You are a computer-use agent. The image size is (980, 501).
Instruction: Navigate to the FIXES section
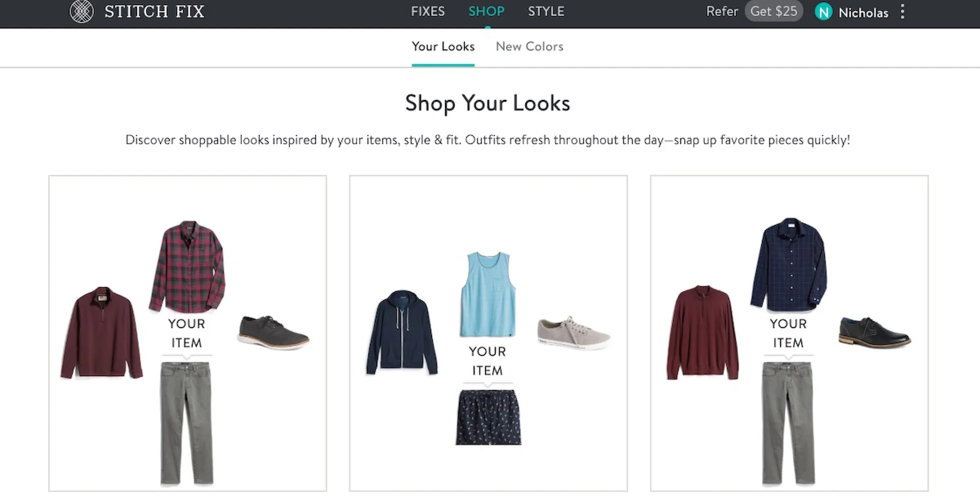(428, 11)
